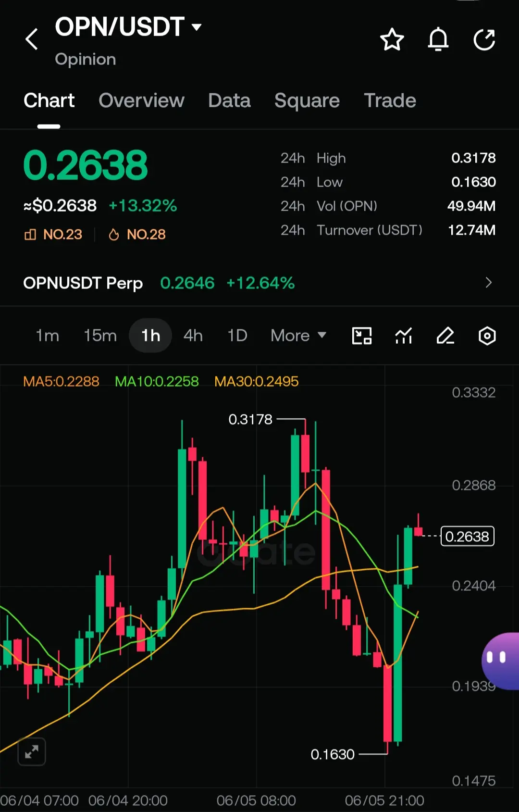Tap the large 0.2638 price
Screen dimensions: 519x812
[86, 165]
